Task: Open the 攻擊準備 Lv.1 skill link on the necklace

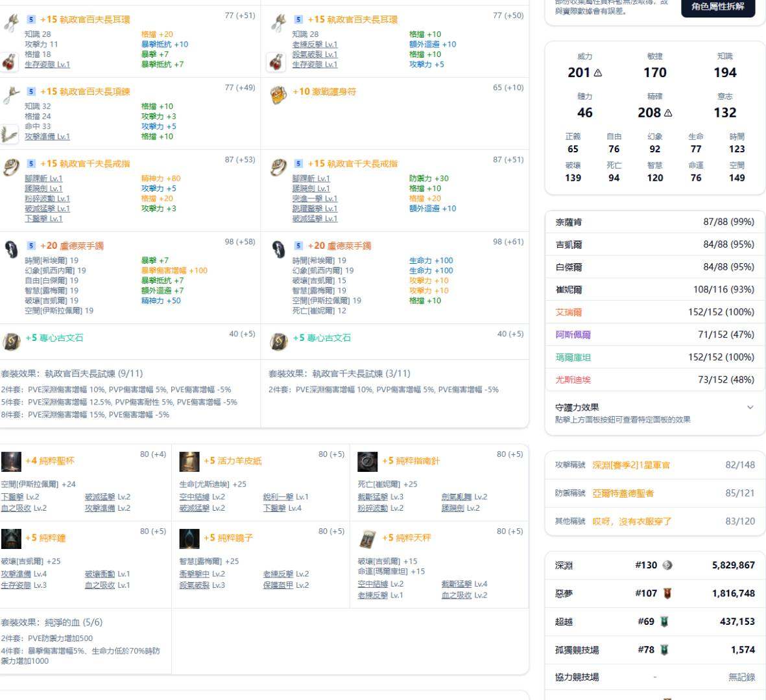Action: [x=47, y=137]
